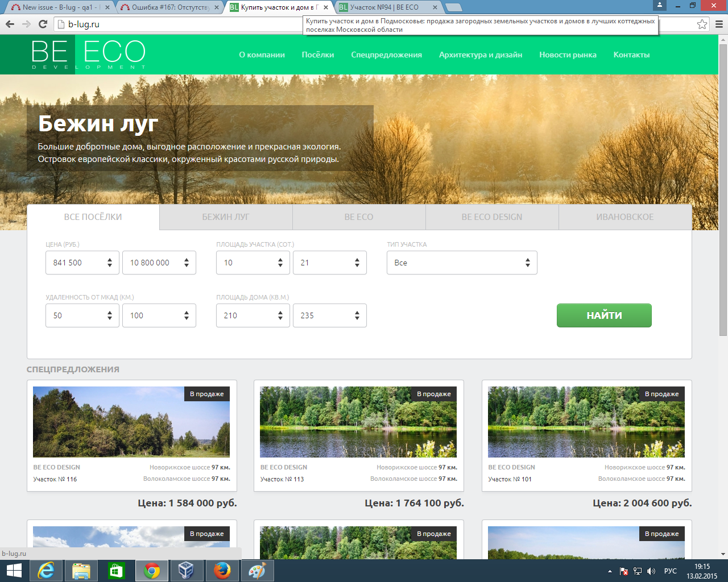728x582 pixels.
Task: Open Internet Explorer from the taskbar
Action: 45,571
